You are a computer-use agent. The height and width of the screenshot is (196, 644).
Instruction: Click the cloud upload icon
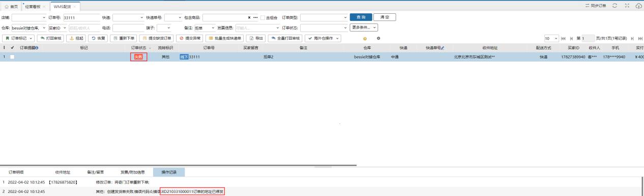[639, 6]
